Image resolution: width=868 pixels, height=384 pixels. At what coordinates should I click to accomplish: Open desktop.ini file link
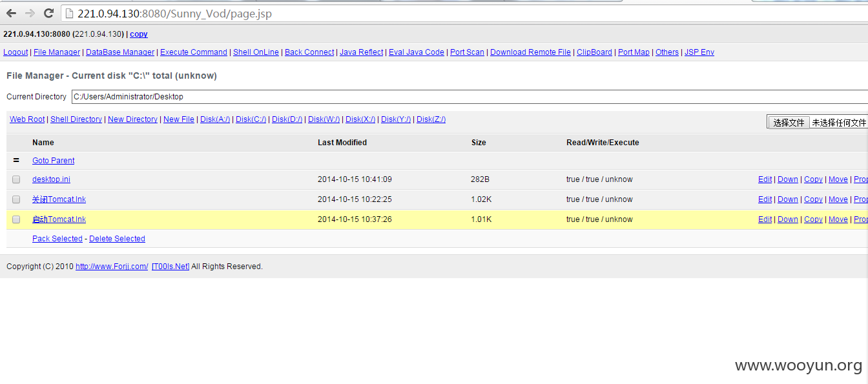click(51, 179)
